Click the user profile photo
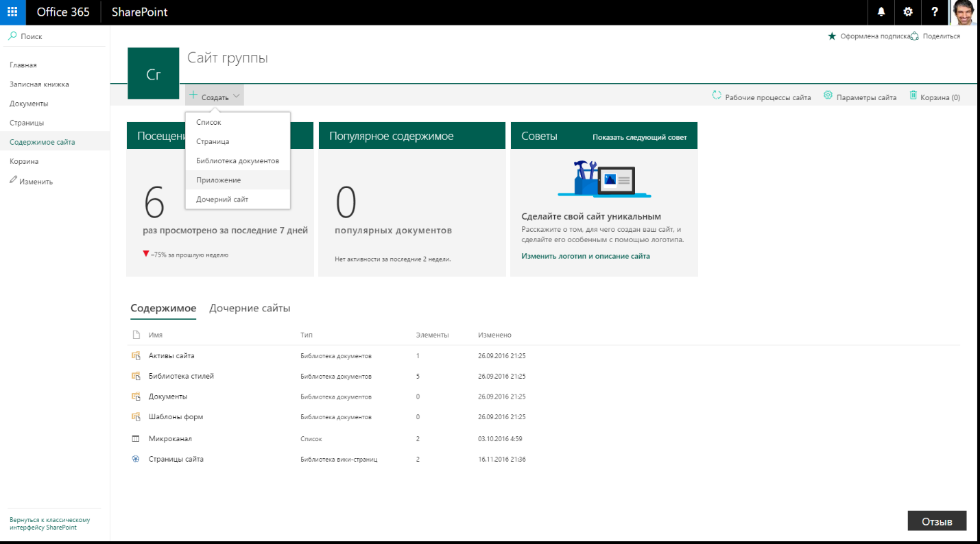Viewport: 980px width, 544px height. (965, 12)
